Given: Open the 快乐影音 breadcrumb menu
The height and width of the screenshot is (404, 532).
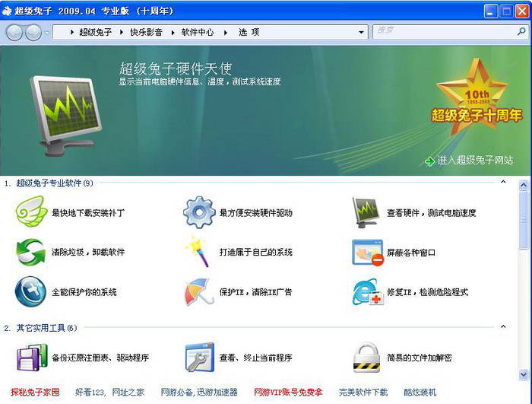Looking at the screenshot, I should coord(146,32).
